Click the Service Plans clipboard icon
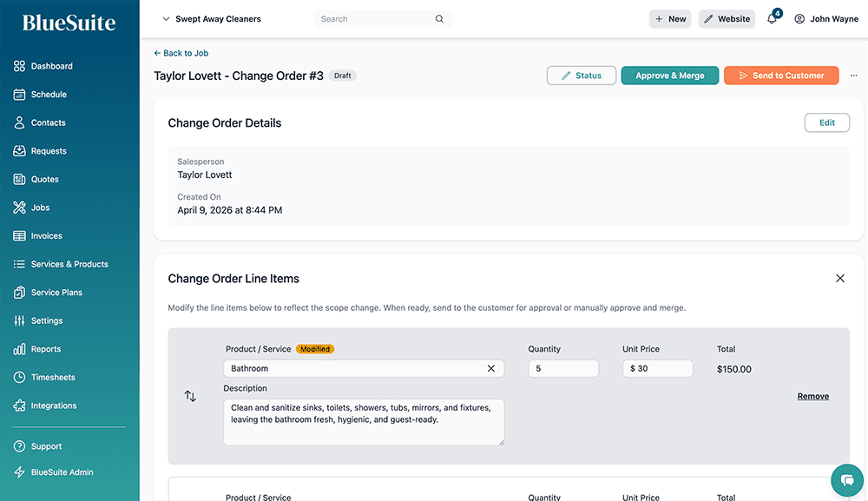 19,293
